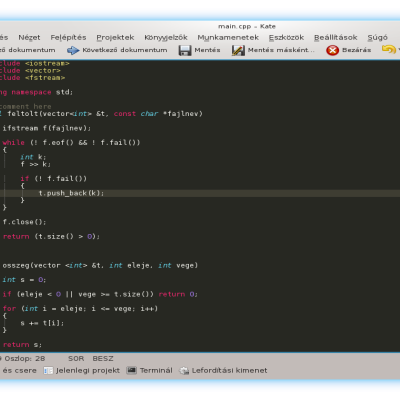This screenshot has width=400, height=400.
Task: Toggle the SOR line mode indicator
Action: coord(76,359)
